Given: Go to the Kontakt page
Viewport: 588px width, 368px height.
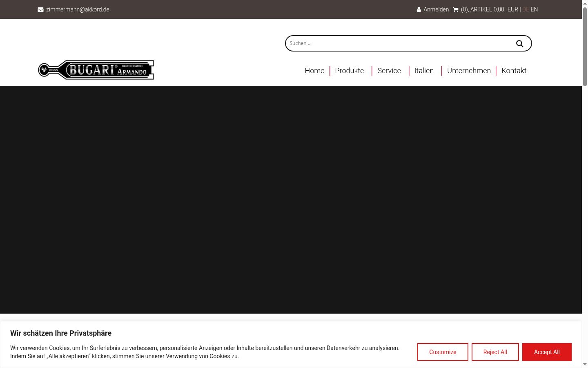Looking at the screenshot, I should pos(514,71).
